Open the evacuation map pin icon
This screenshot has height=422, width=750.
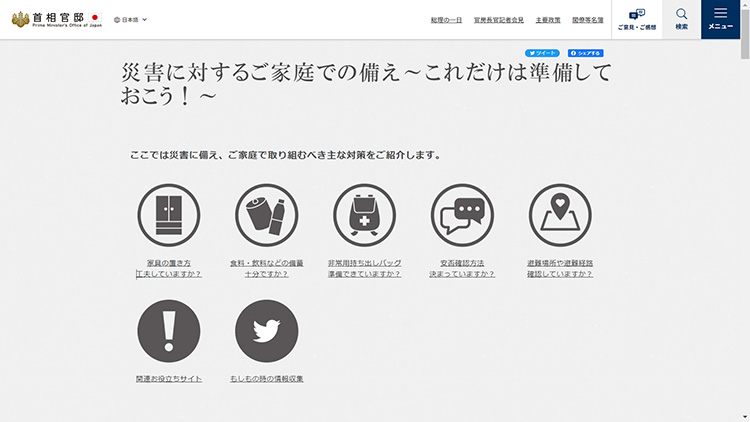(560, 216)
